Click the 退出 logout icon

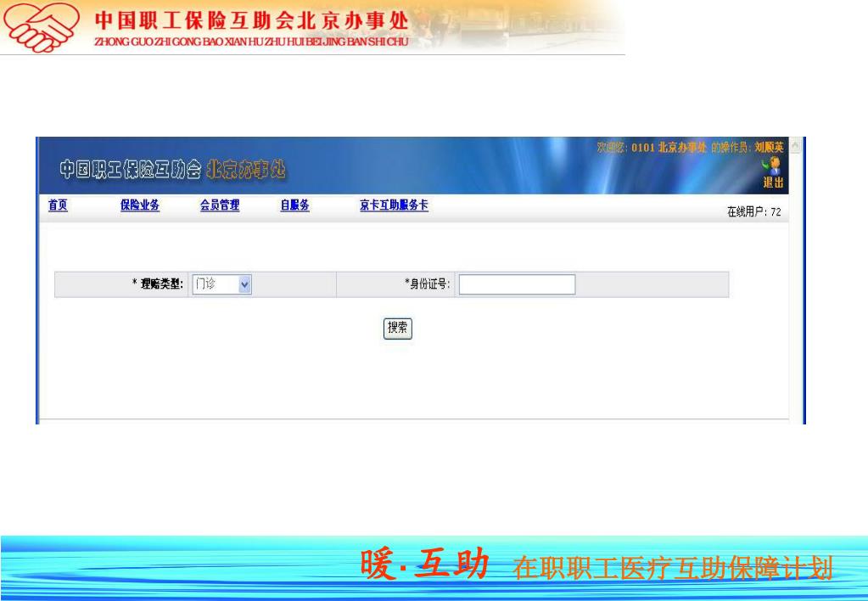tap(773, 172)
